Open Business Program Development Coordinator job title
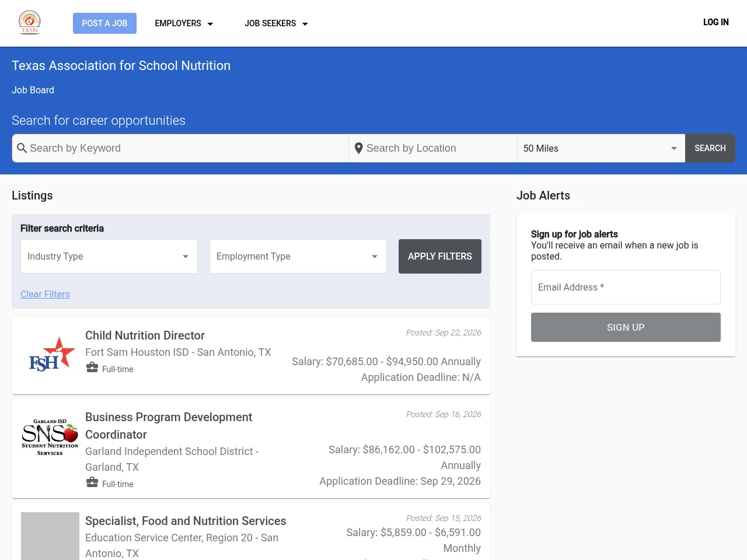 tap(169, 426)
